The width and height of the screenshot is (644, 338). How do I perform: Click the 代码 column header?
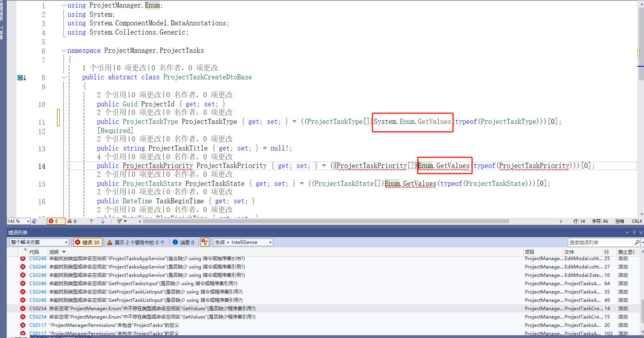[34, 252]
